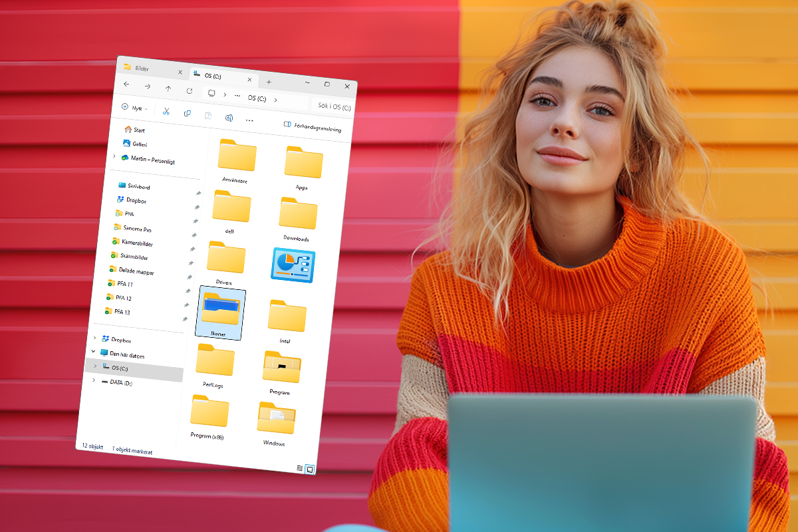Image resolution: width=798 pixels, height=532 pixels.
Task: Unpin Kamerabilder using its pin icon
Action: 192,249
